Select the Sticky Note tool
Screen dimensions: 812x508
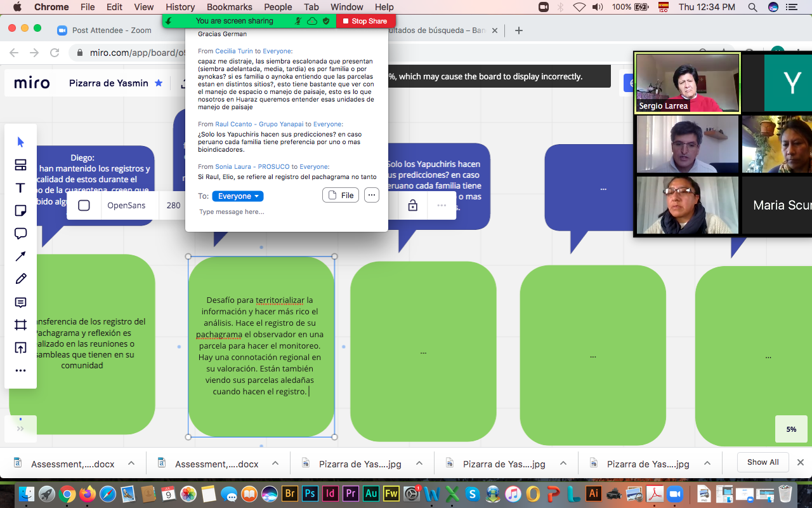tap(20, 211)
